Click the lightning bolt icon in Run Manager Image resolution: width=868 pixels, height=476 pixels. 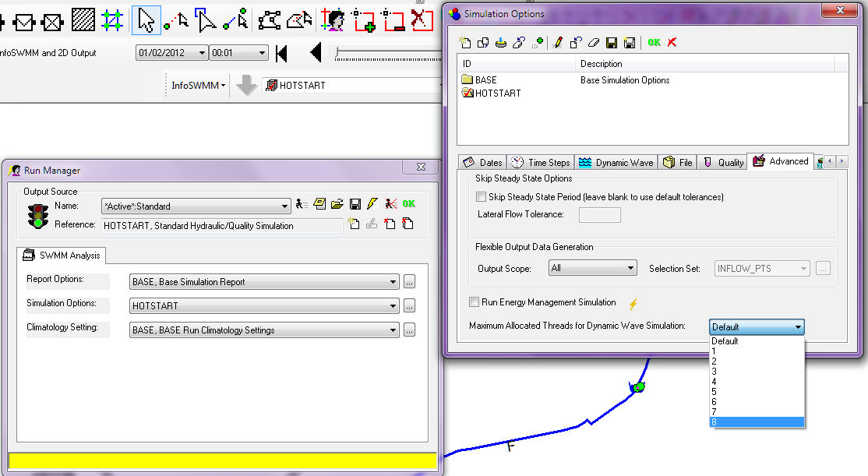click(372, 203)
